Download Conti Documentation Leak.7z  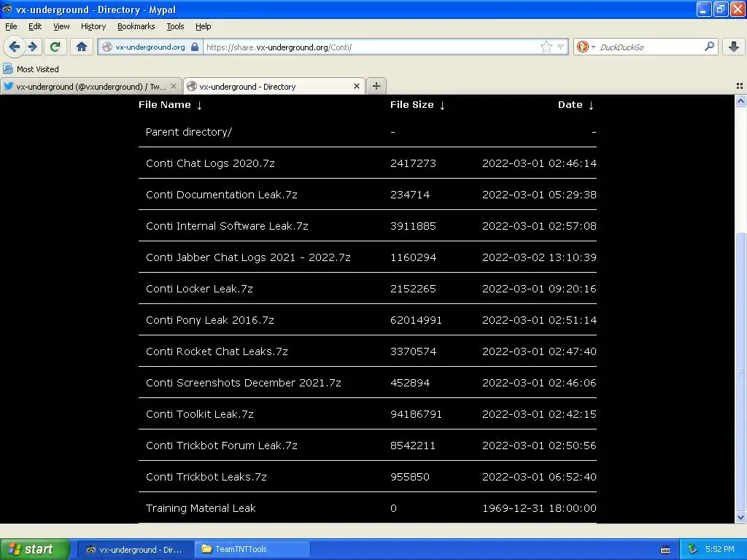point(222,195)
